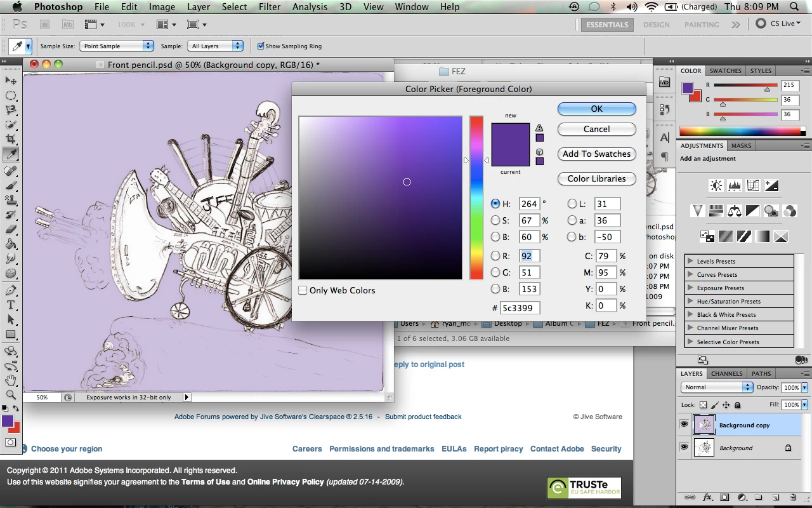This screenshot has width=812, height=508.
Task: Open the Fill slider dropdown arrow
Action: (805, 404)
